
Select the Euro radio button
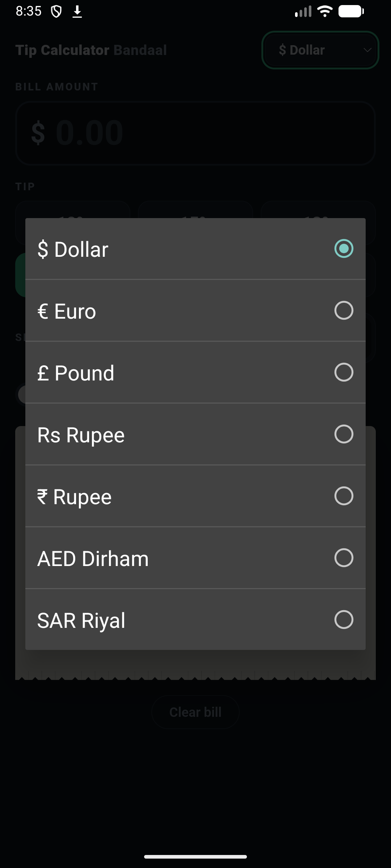click(344, 311)
